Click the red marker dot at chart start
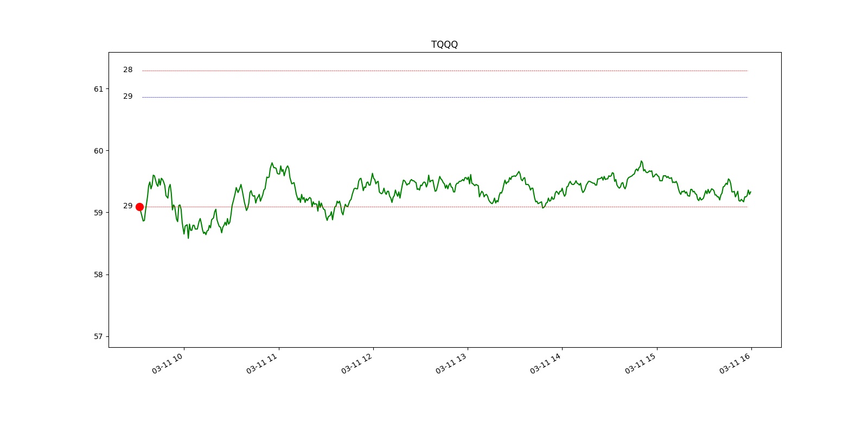868x434 pixels. [x=139, y=207]
